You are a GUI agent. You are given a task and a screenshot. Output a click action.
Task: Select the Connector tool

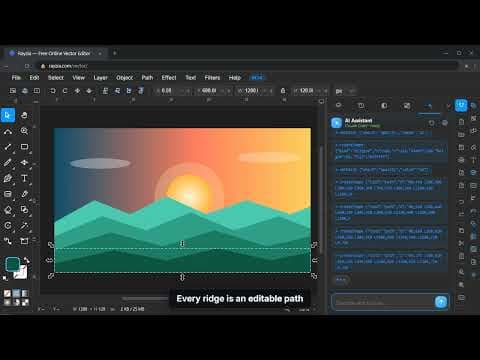point(8,241)
